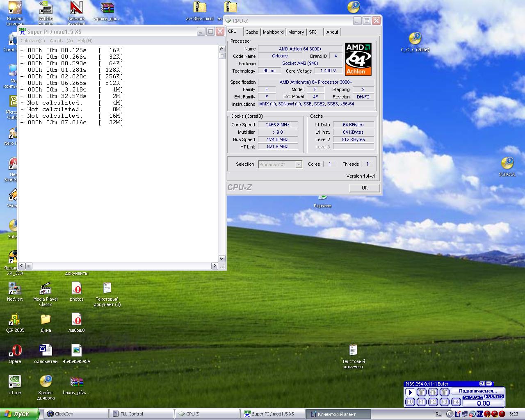Launch the nTune desktop shortcut

pyautogui.click(x=15, y=385)
